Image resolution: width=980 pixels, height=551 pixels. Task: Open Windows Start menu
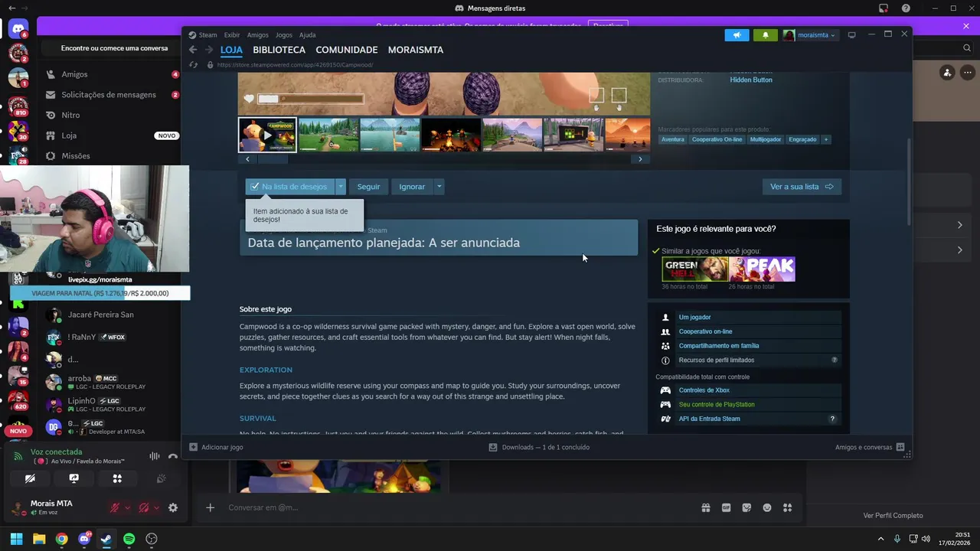[x=16, y=539]
